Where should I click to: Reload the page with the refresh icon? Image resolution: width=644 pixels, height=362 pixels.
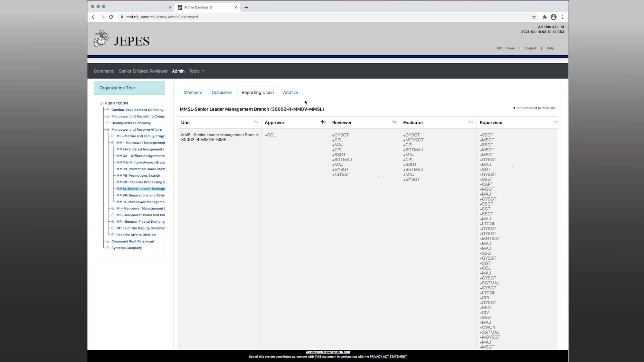111,17
